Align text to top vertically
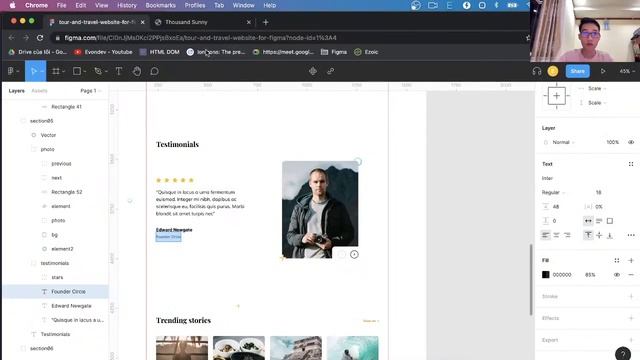This screenshot has height=360, width=640. 588,235
